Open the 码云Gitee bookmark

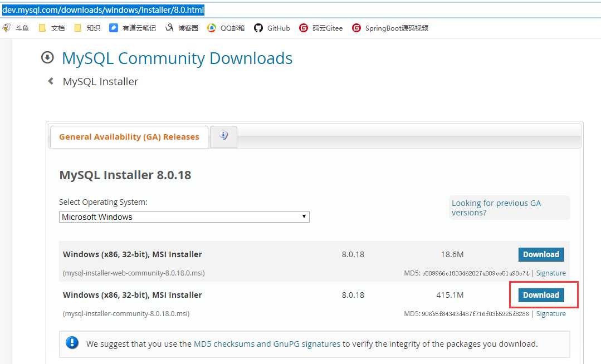pos(321,28)
